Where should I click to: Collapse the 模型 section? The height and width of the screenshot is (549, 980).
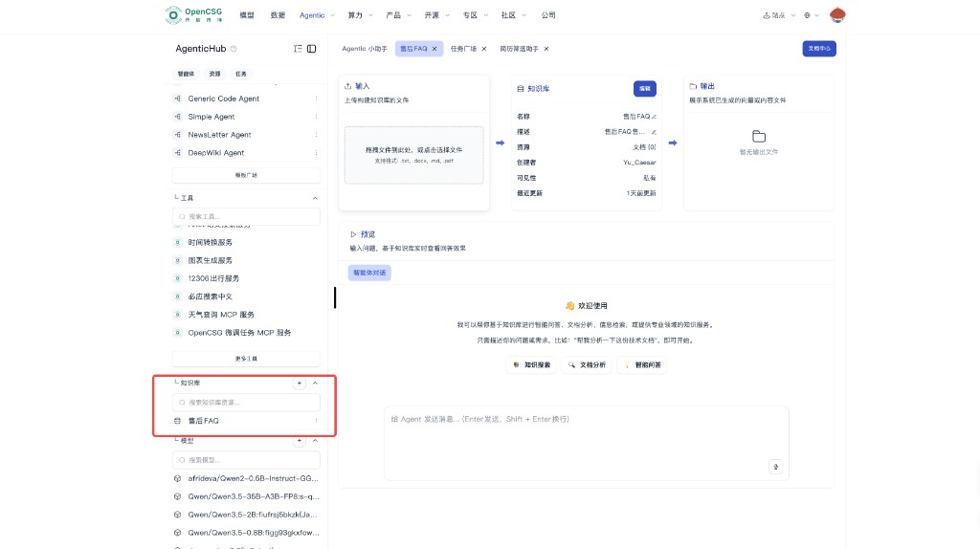[315, 441]
